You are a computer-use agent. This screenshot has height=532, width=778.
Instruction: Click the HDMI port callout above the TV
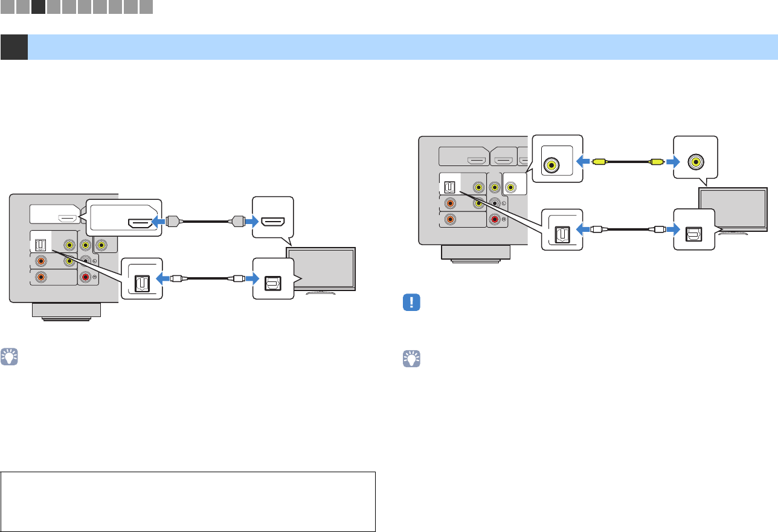(x=273, y=217)
